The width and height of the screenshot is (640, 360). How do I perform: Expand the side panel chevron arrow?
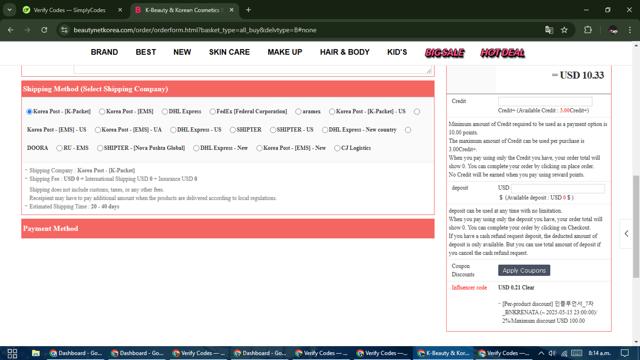627,233
